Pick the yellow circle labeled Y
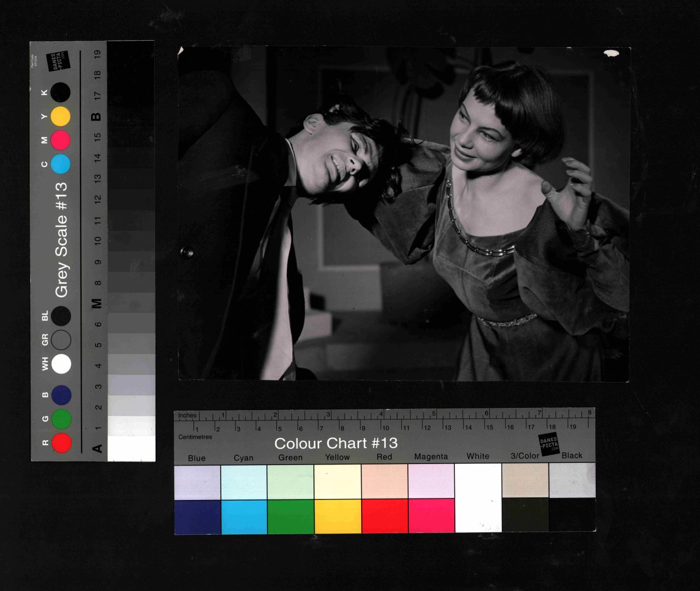 [61, 116]
